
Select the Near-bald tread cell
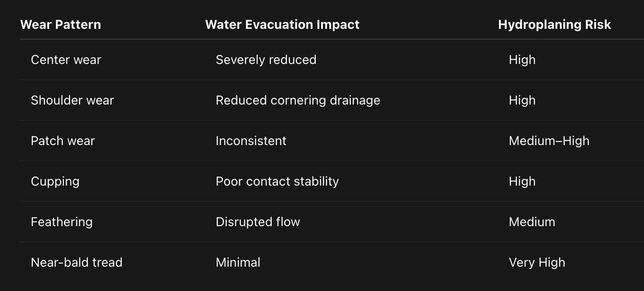point(77,262)
